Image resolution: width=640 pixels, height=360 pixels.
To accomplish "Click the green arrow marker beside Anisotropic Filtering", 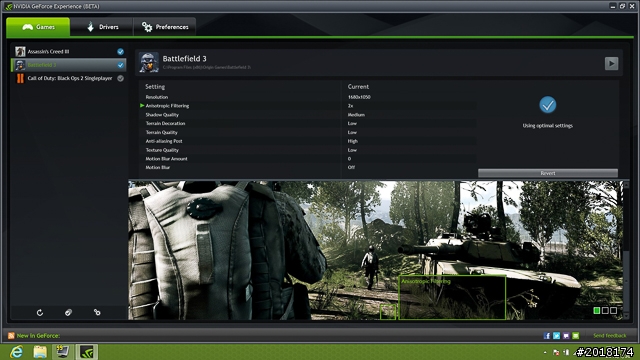I will point(142,105).
